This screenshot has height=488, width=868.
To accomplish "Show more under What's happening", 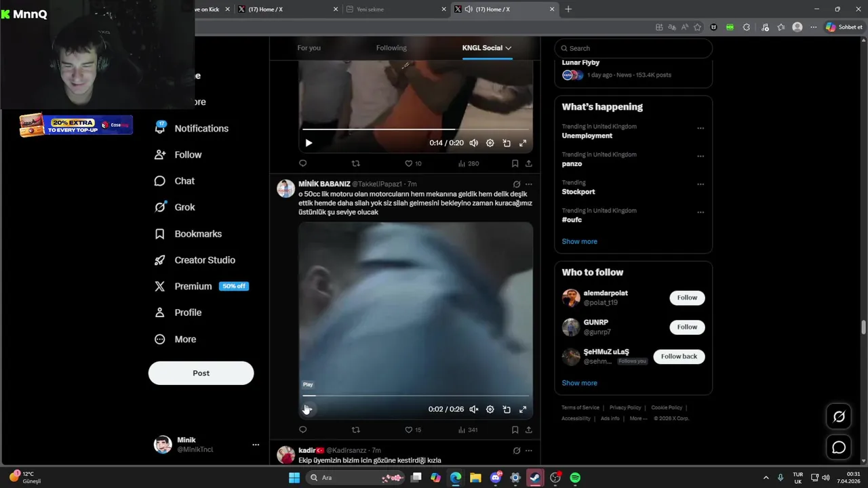I will (x=579, y=241).
